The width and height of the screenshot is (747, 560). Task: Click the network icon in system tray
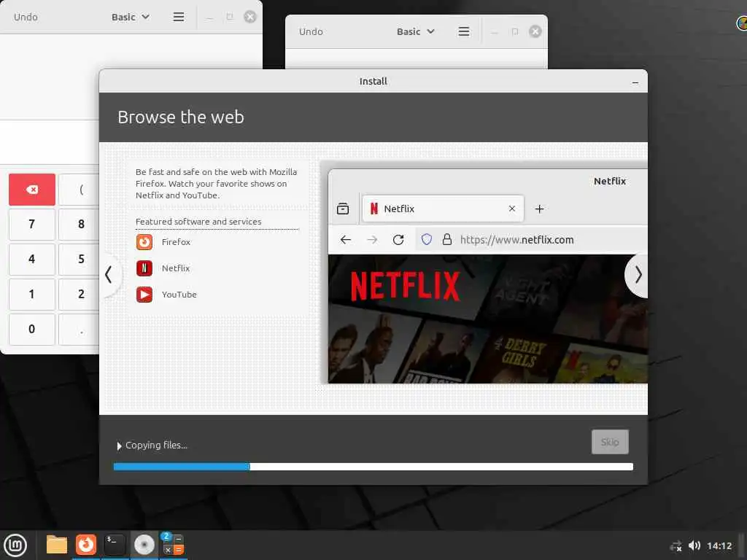coord(676,546)
